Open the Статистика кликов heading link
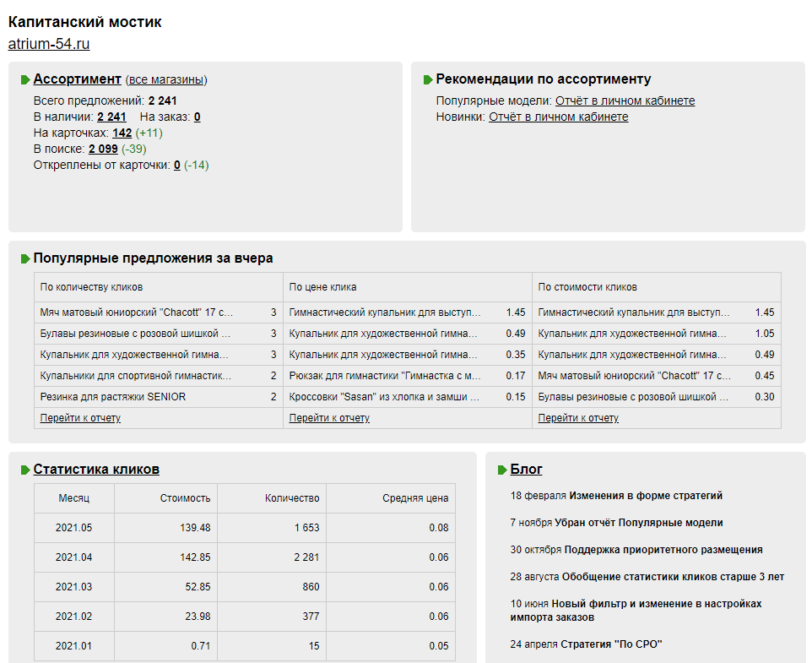 96,470
